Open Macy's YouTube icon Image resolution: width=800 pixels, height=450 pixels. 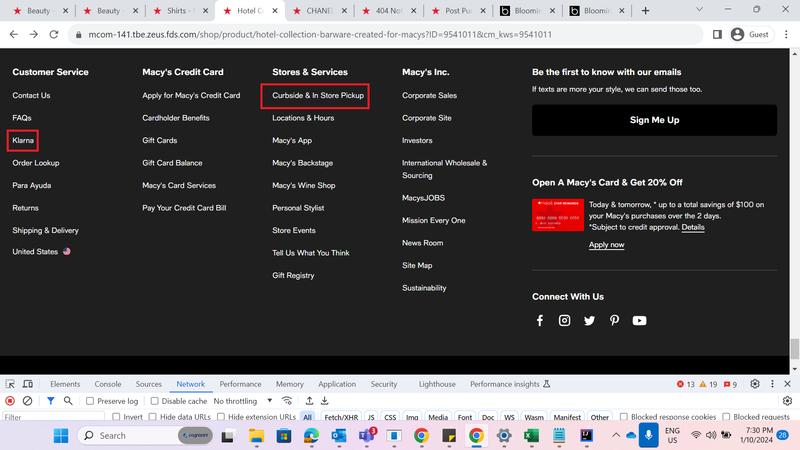pos(639,320)
